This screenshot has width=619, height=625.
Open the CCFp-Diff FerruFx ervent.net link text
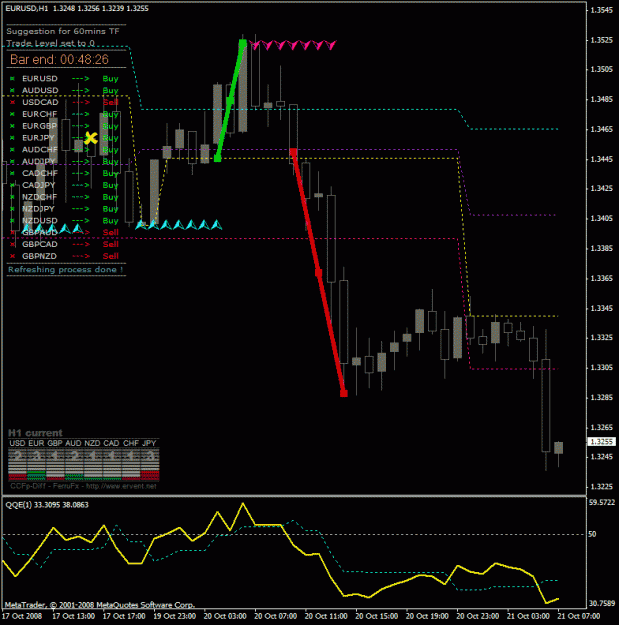click(x=83, y=486)
